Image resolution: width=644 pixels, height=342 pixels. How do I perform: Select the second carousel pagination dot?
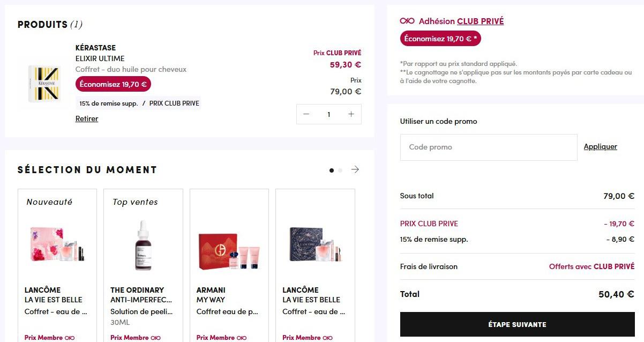[x=340, y=170]
